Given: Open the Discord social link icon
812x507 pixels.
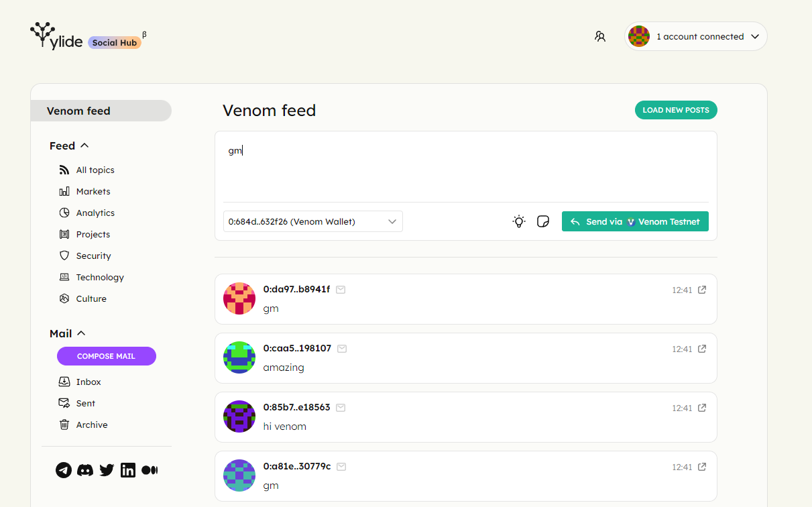Looking at the screenshot, I should 85,470.
